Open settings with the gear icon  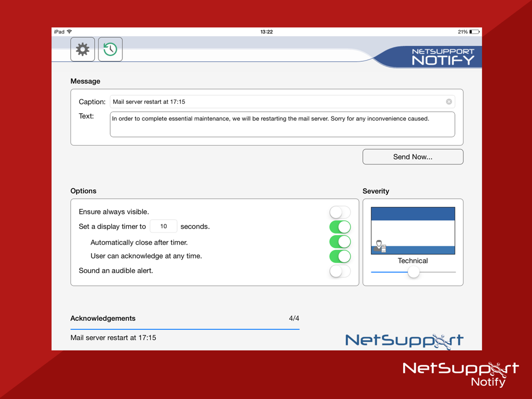pyautogui.click(x=82, y=49)
